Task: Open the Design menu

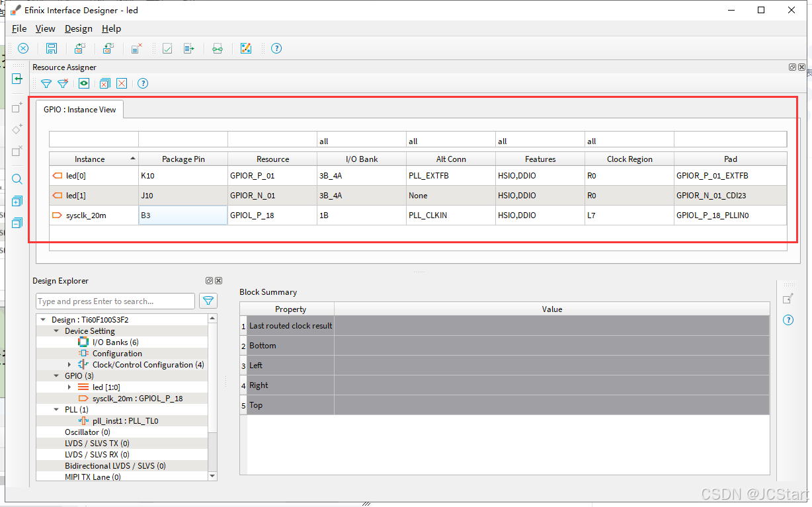Action: tap(79, 28)
